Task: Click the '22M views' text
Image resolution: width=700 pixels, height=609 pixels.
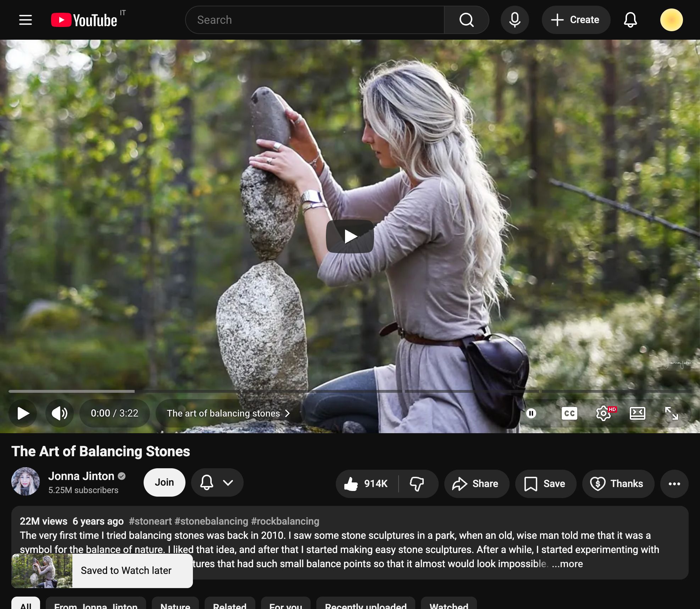Action: [x=43, y=521]
